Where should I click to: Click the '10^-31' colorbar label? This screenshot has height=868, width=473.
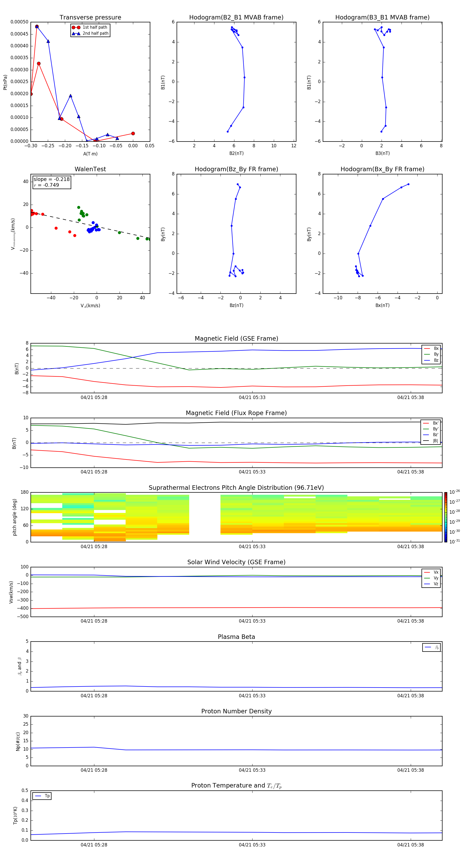(x=455, y=542)
